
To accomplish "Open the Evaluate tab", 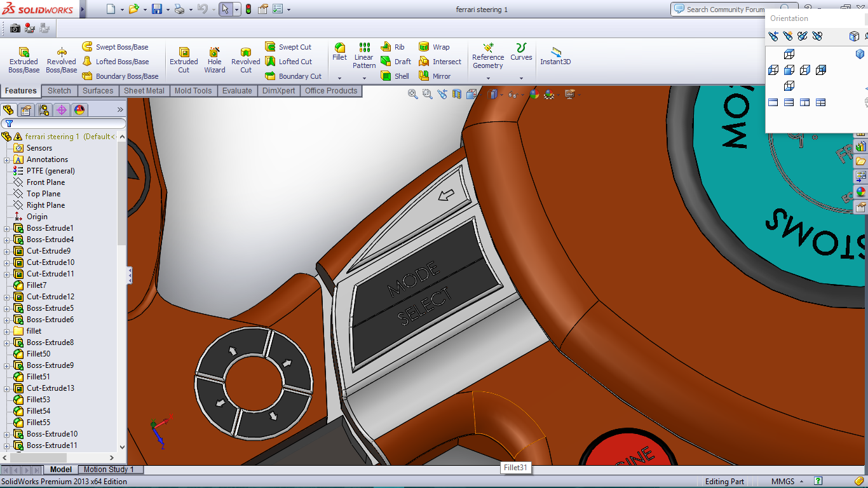I will tap(237, 91).
